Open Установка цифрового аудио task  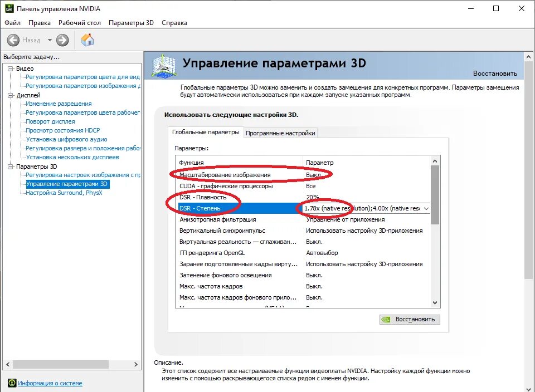66,139
